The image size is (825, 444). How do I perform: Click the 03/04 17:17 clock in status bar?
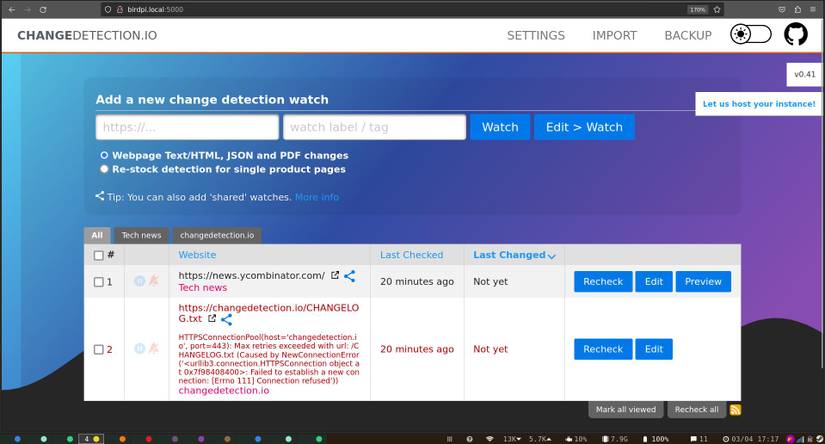tap(751, 439)
